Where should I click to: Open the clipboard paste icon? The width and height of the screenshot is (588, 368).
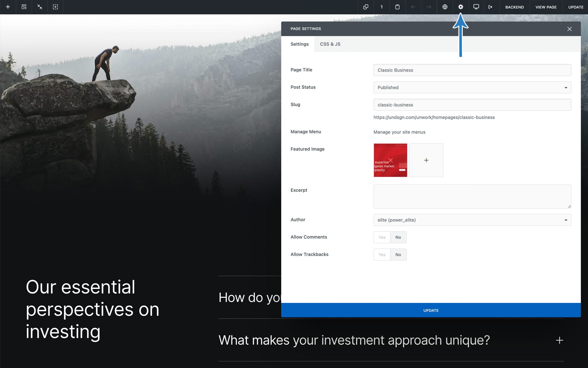(397, 7)
